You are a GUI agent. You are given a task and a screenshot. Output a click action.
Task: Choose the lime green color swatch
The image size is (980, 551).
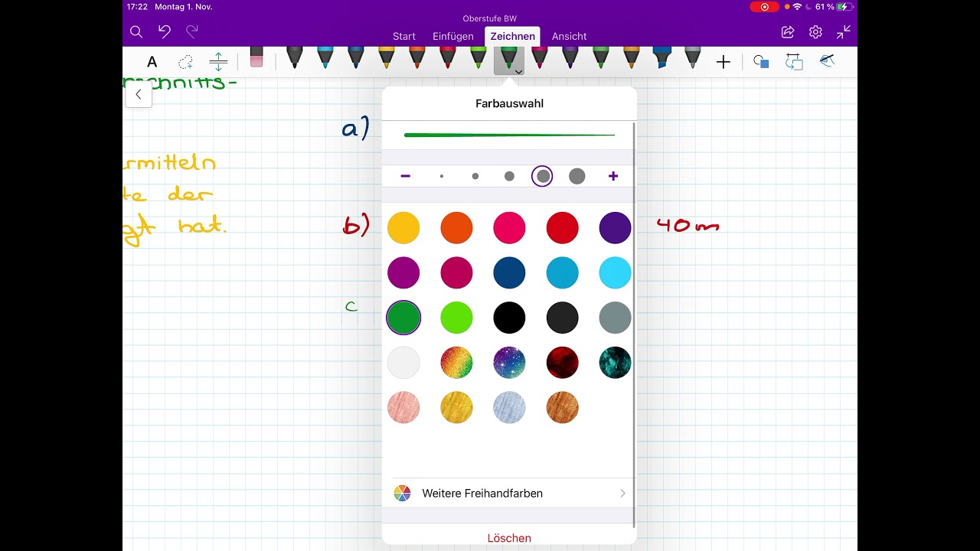point(456,318)
